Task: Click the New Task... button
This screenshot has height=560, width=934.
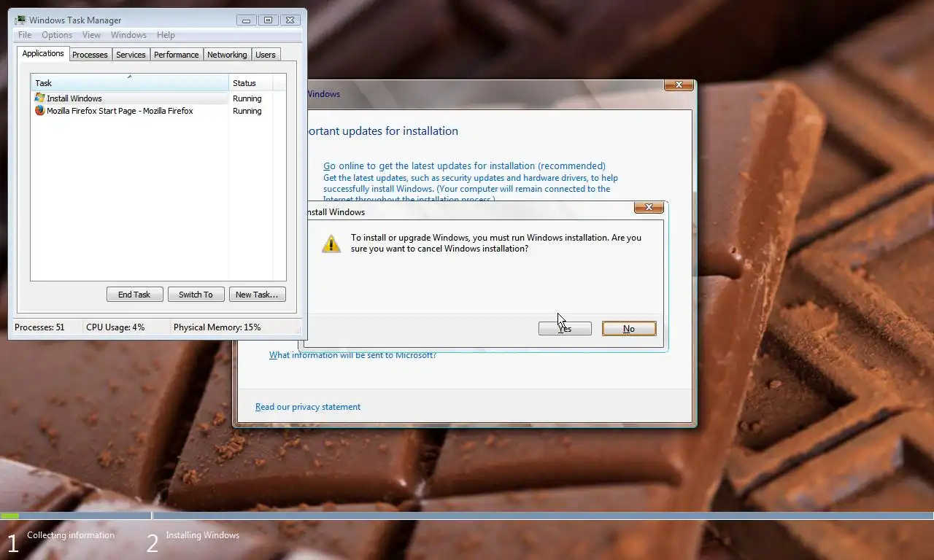Action: pos(257,295)
